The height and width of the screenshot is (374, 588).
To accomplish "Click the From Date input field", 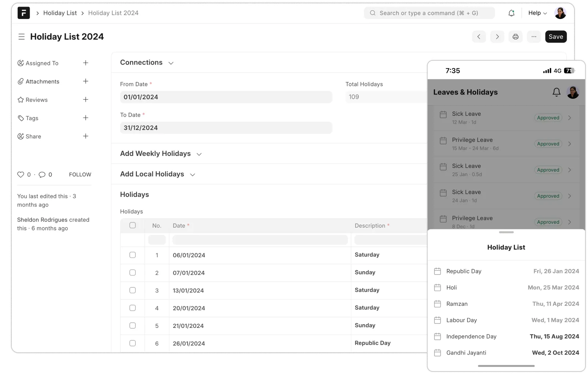I will tap(226, 97).
